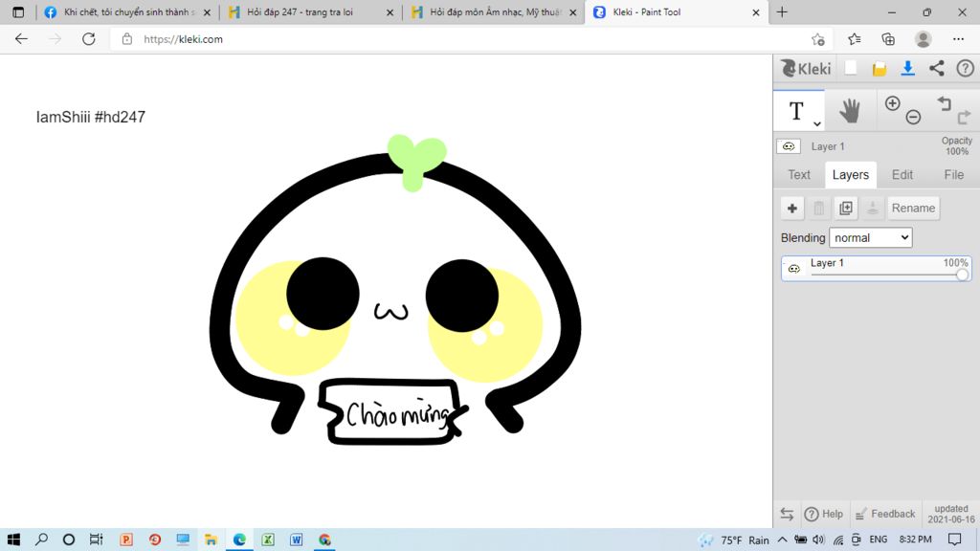Zoom in on the canvas
This screenshot has width=980, height=551.
click(893, 103)
